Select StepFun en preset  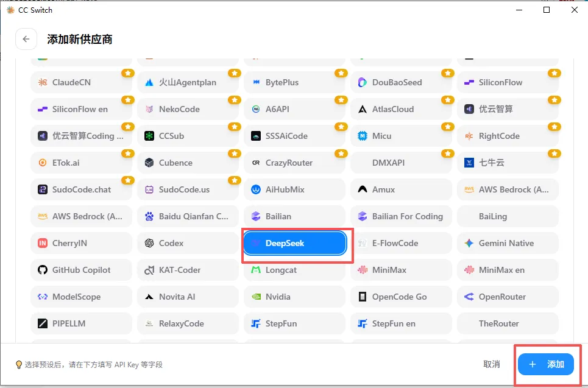pos(402,323)
